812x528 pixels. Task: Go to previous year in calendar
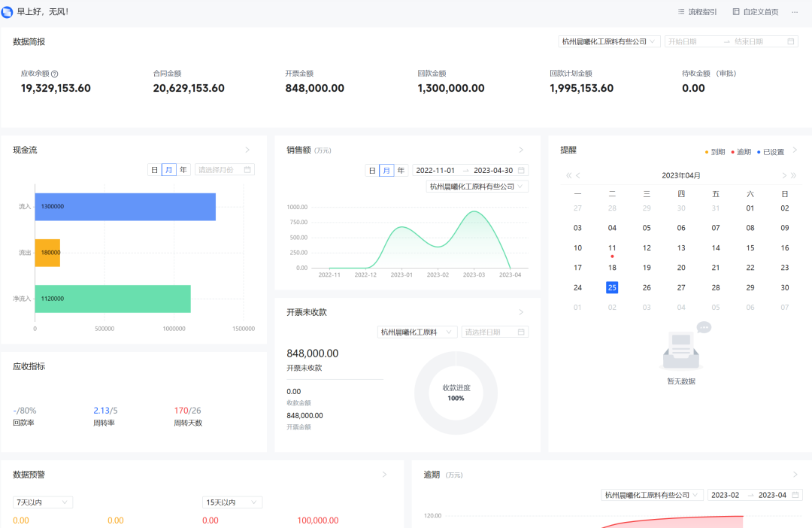[x=568, y=176]
